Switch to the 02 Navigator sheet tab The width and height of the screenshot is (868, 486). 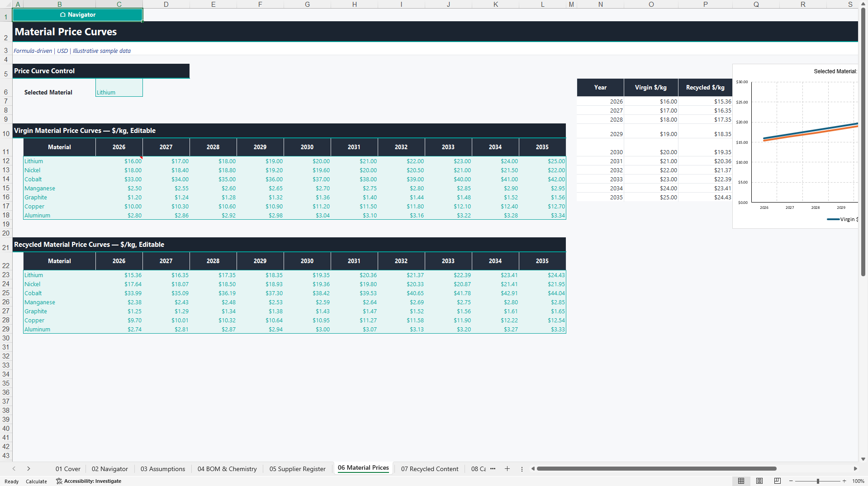tap(109, 469)
